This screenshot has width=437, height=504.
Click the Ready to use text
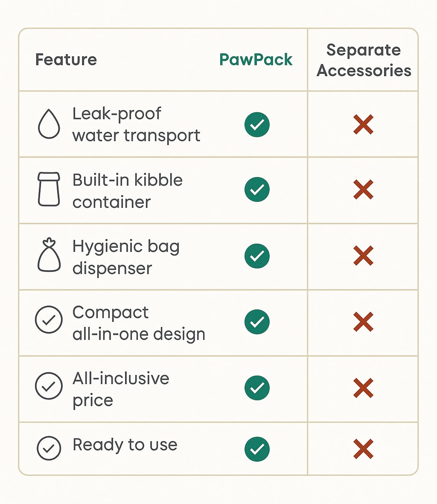pos(125,445)
